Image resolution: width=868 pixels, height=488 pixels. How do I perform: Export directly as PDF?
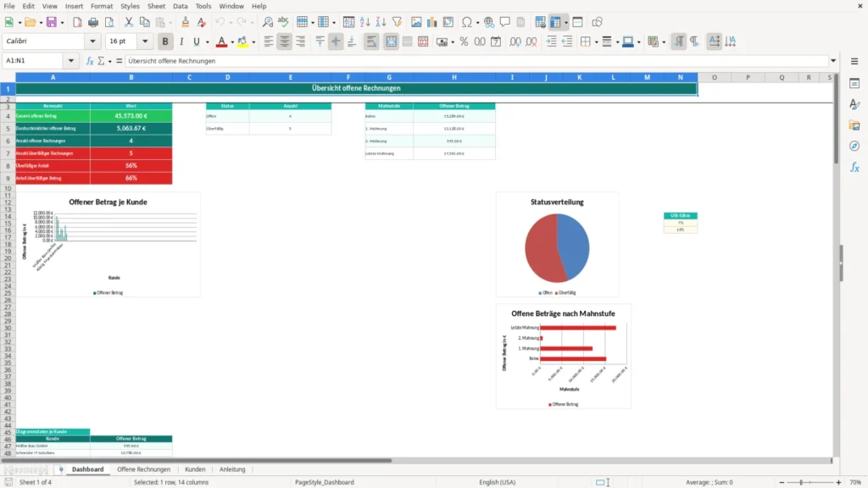tap(77, 22)
